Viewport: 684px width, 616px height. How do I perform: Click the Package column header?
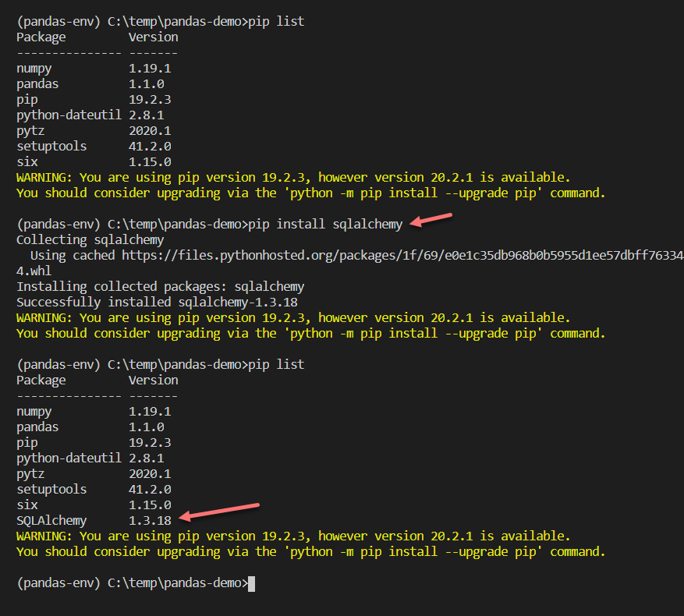(41, 37)
